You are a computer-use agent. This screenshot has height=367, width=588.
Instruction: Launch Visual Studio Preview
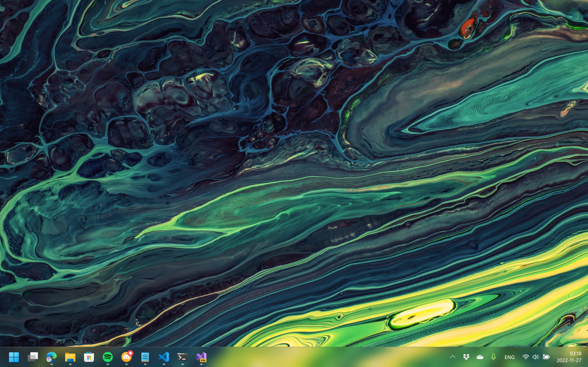[x=202, y=357]
